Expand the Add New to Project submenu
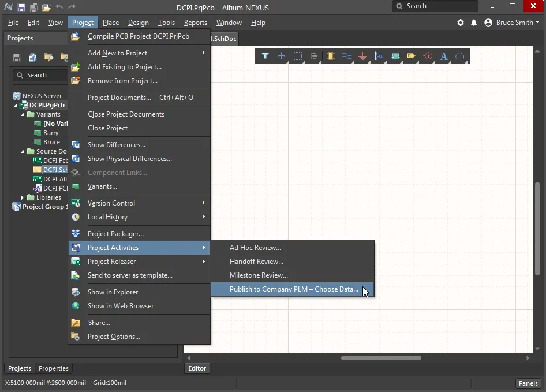 139,53
